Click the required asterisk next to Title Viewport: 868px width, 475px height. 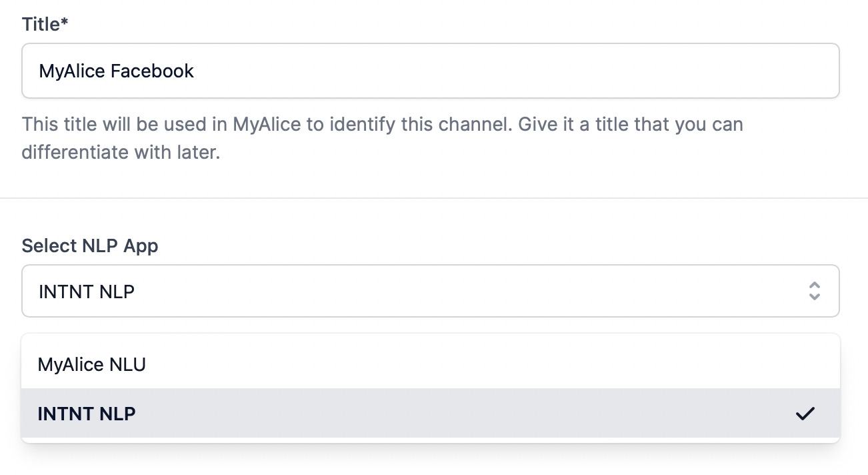tap(65, 23)
